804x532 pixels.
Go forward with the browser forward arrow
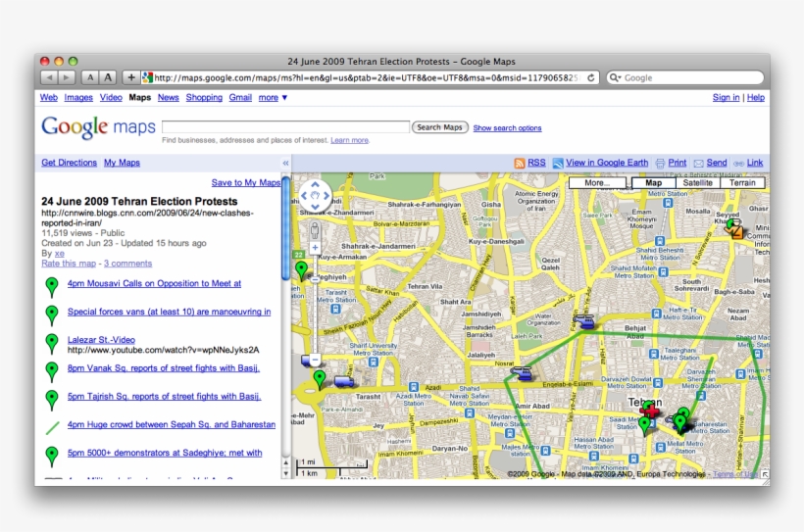[67, 77]
